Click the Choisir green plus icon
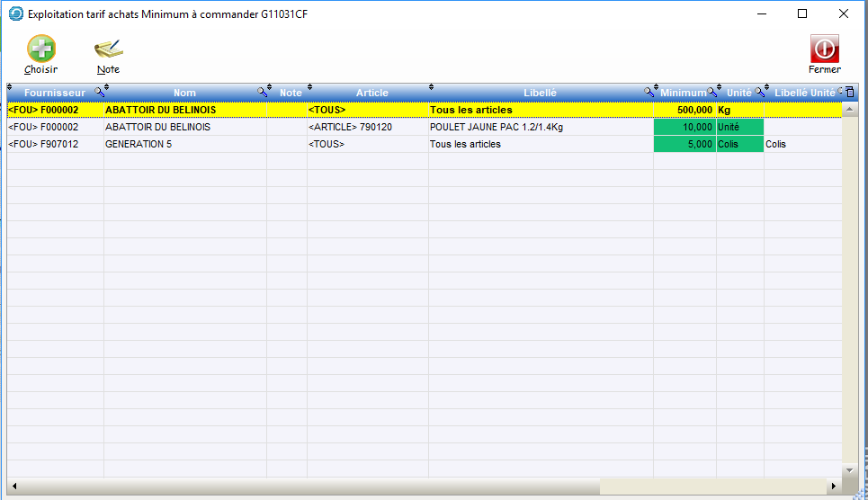This screenshot has height=500, width=868. (40, 49)
